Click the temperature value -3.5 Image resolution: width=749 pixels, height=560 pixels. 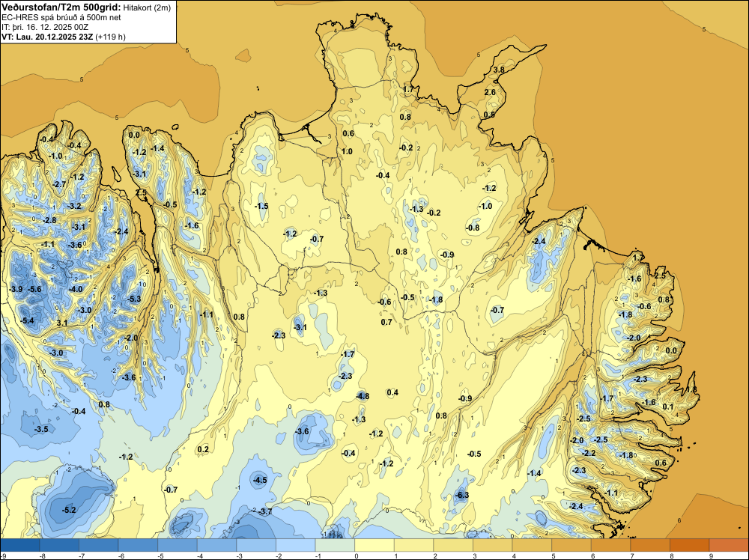pyautogui.click(x=41, y=429)
